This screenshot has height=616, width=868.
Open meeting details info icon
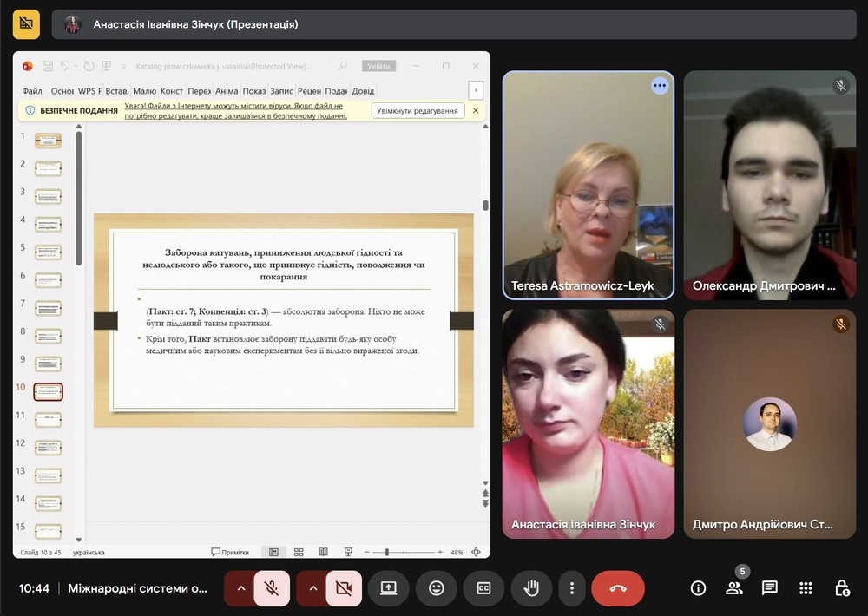click(x=698, y=588)
